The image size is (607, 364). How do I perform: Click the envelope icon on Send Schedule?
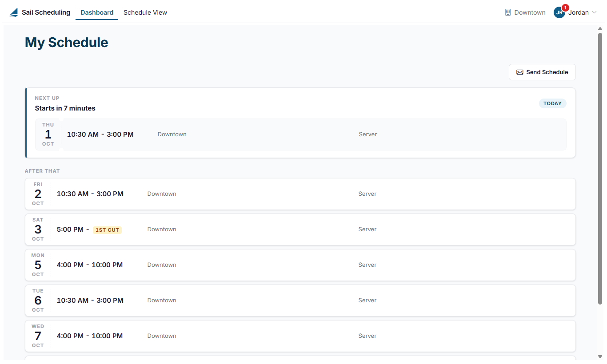[519, 72]
